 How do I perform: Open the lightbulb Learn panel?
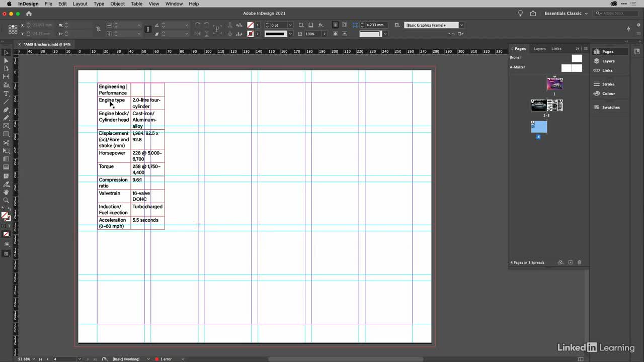521,14
